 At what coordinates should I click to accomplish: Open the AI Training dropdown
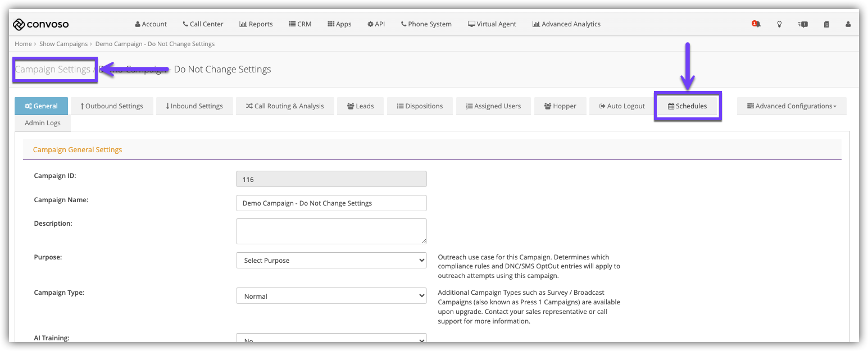coord(331,339)
